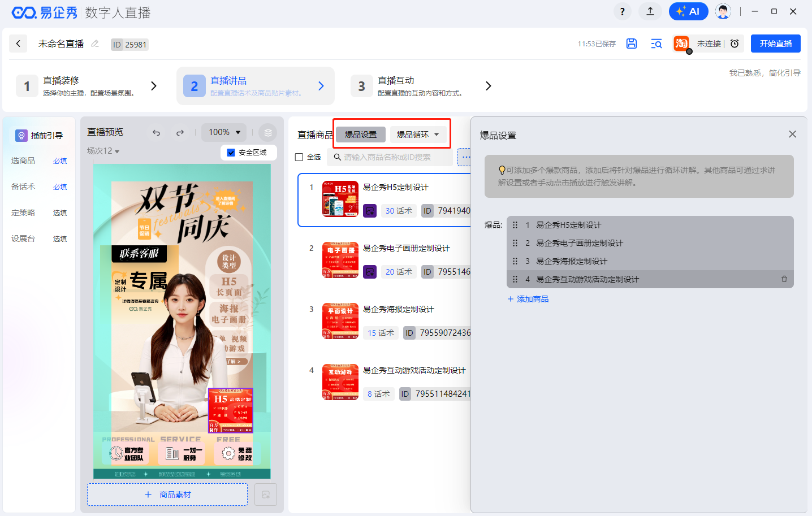Click the save disk icon

(632, 44)
